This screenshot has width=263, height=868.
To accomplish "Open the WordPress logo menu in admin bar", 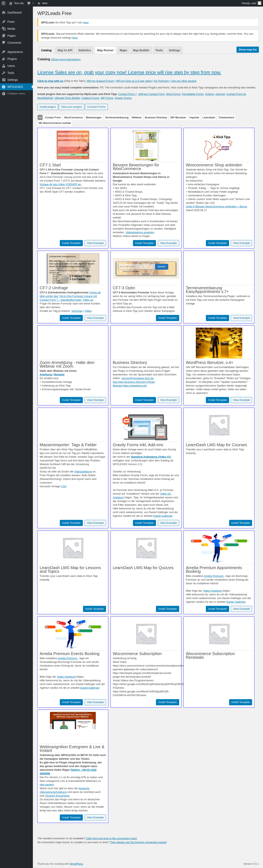I will (4, 3).
